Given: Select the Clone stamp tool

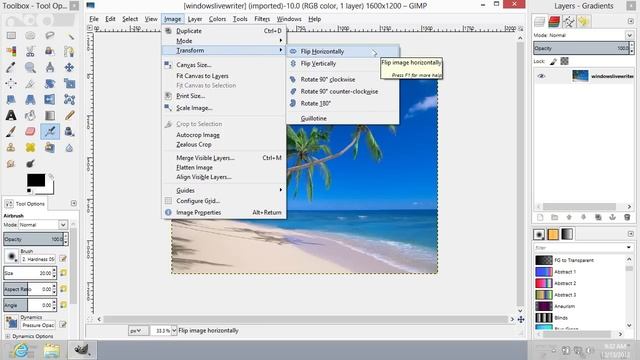Looking at the screenshot, I should (11, 147).
